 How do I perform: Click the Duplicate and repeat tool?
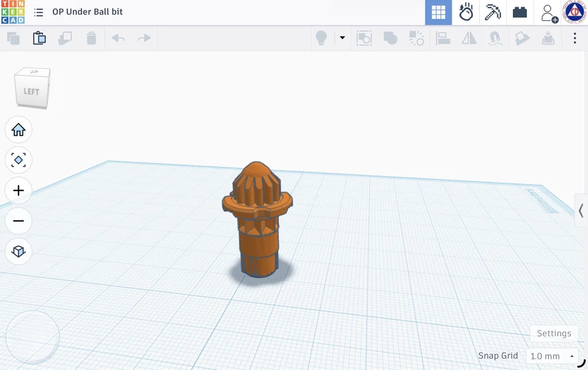click(x=65, y=38)
